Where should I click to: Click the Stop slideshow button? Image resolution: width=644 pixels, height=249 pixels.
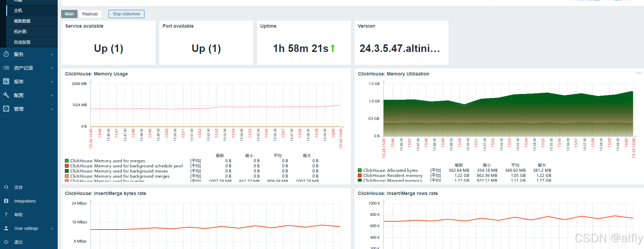click(x=126, y=14)
